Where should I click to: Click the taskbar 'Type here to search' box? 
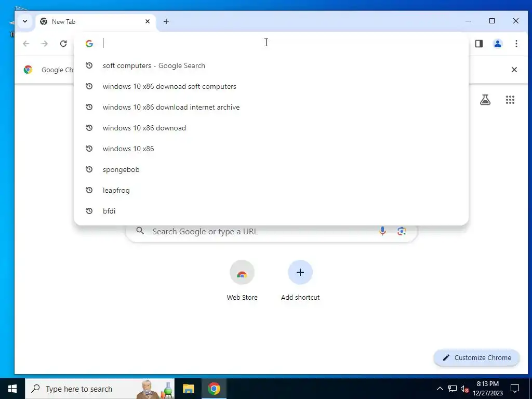[x=100, y=389]
